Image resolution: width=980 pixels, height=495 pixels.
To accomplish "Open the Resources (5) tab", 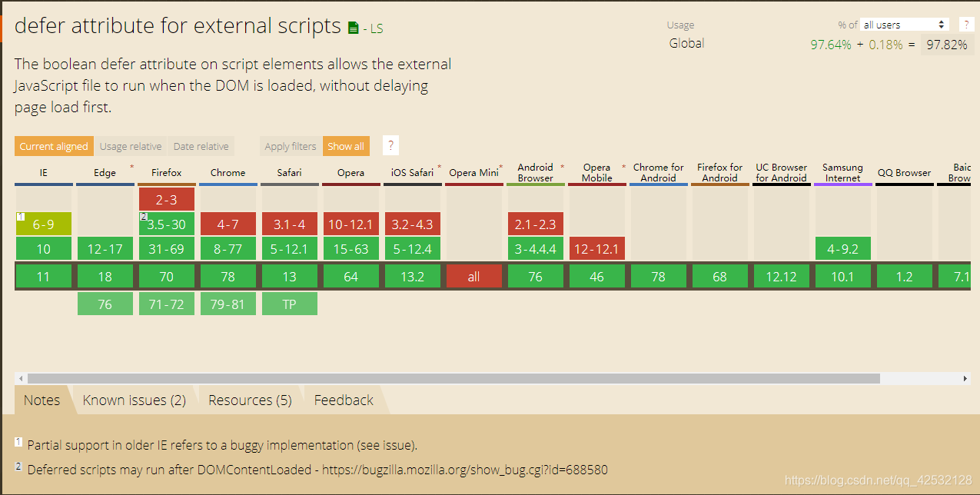I will (x=250, y=400).
